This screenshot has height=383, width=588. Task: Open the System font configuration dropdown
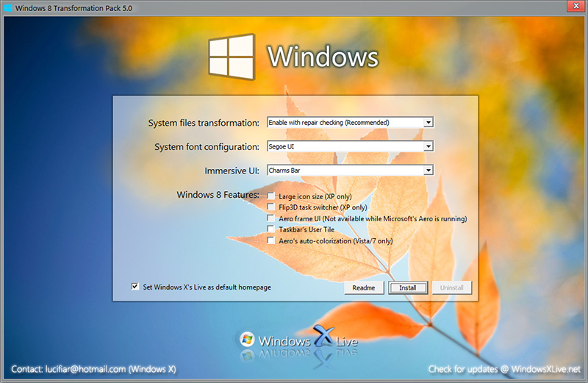point(351,146)
